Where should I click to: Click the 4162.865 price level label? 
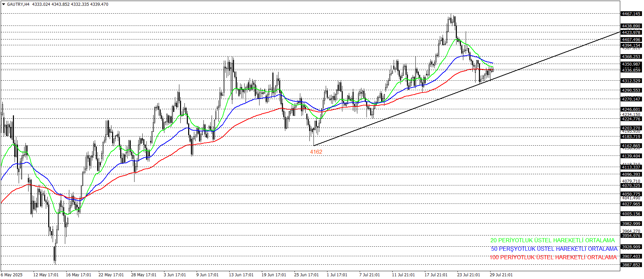pyautogui.click(x=631, y=146)
